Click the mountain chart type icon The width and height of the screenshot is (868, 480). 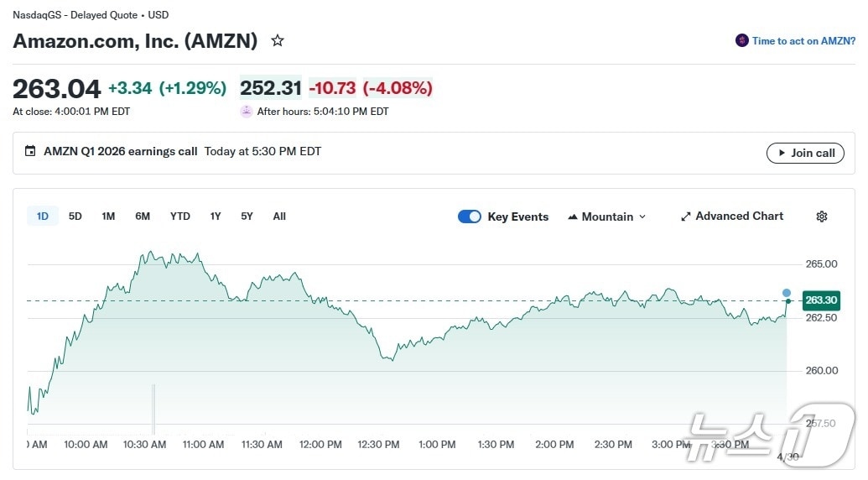coord(573,217)
